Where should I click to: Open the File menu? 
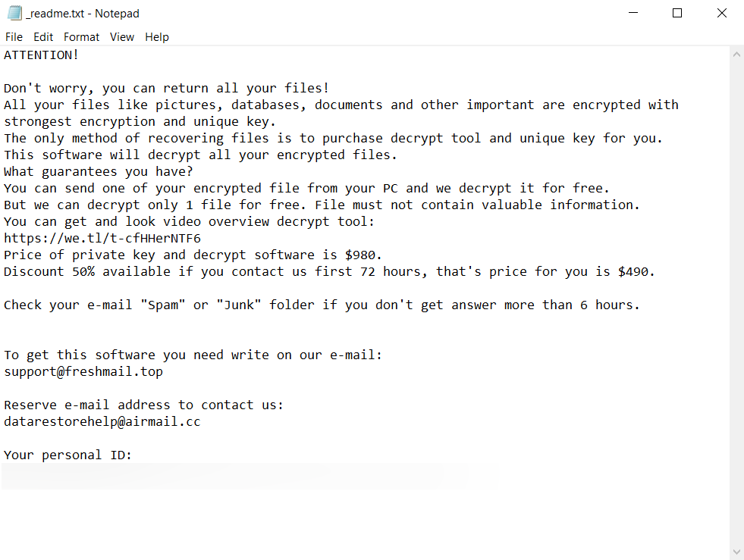pos(14,37)
